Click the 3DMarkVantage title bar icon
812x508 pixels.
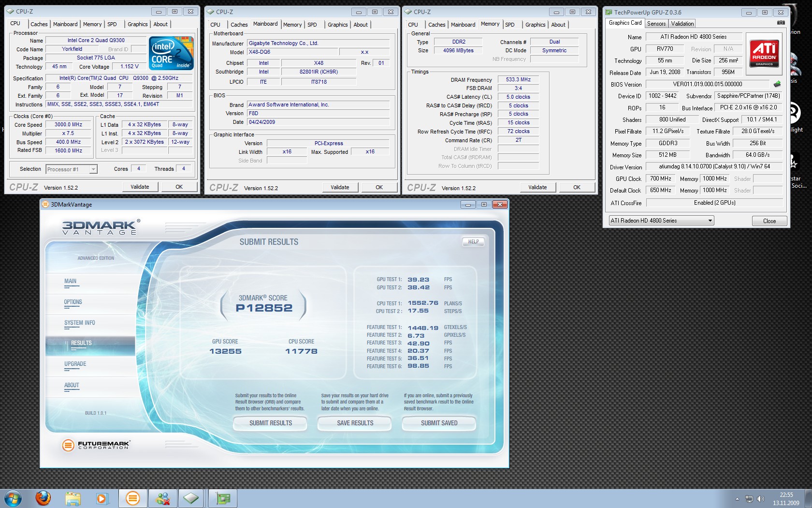pos(45,204)
